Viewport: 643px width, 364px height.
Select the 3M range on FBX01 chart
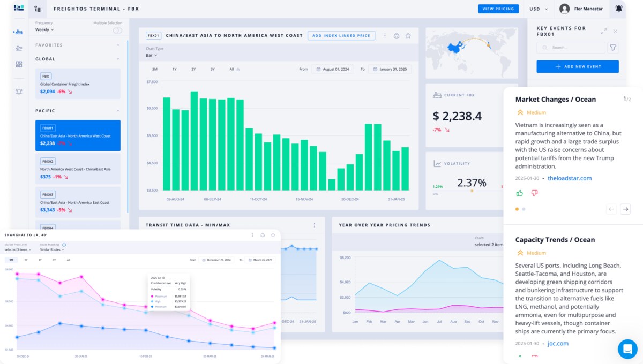[x=154, y=69]
